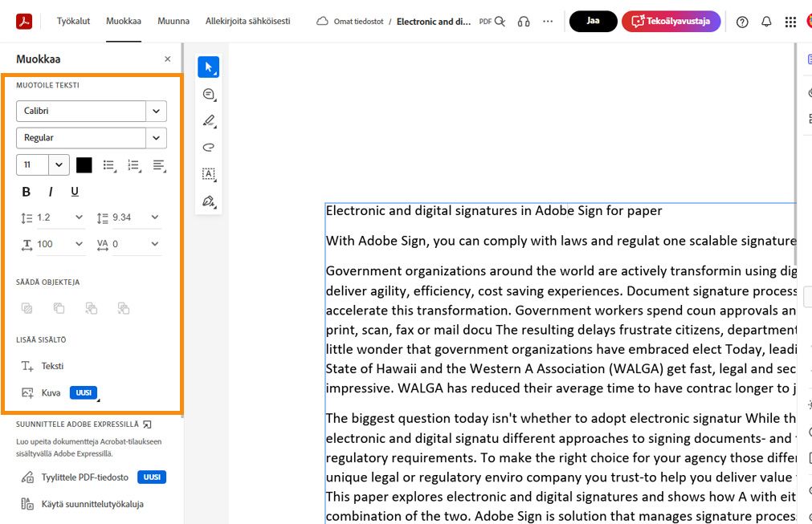Click paragraph starting 'The biggest question today'
Image resolution: width=812 pixels, height=524 pixels.
pos(561,467)
